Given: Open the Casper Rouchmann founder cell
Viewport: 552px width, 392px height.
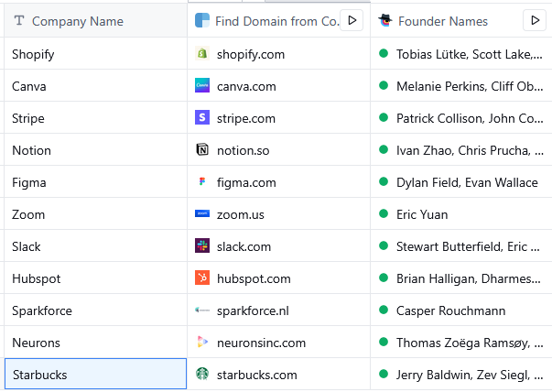Looking at the screenshot, I should pyautogui.click(x=461, y=310).
